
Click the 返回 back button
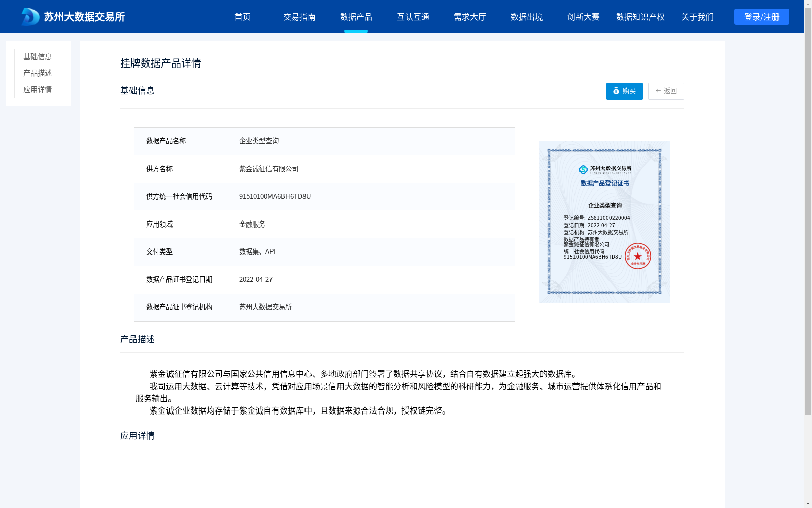click(x=666, y=91)
